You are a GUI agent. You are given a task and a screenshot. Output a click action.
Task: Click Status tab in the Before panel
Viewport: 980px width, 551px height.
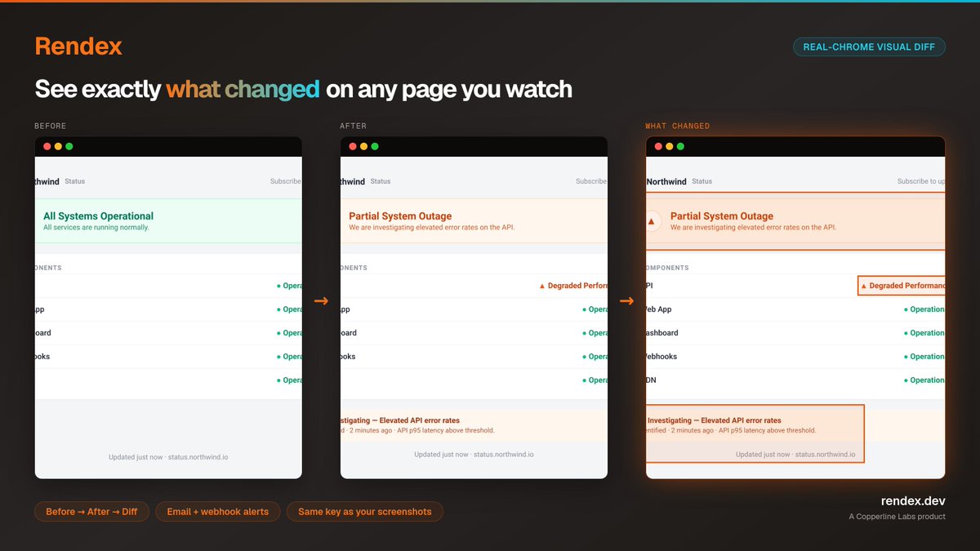point(74,181)
